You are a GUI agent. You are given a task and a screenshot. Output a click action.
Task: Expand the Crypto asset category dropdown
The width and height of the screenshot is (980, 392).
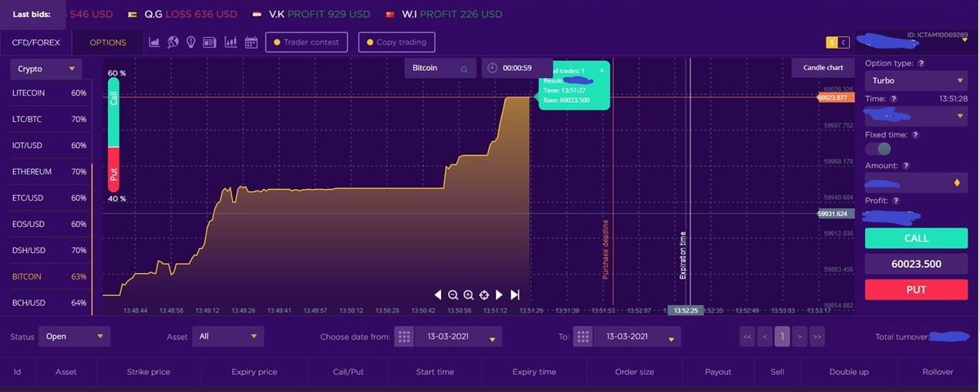point(46,69)
